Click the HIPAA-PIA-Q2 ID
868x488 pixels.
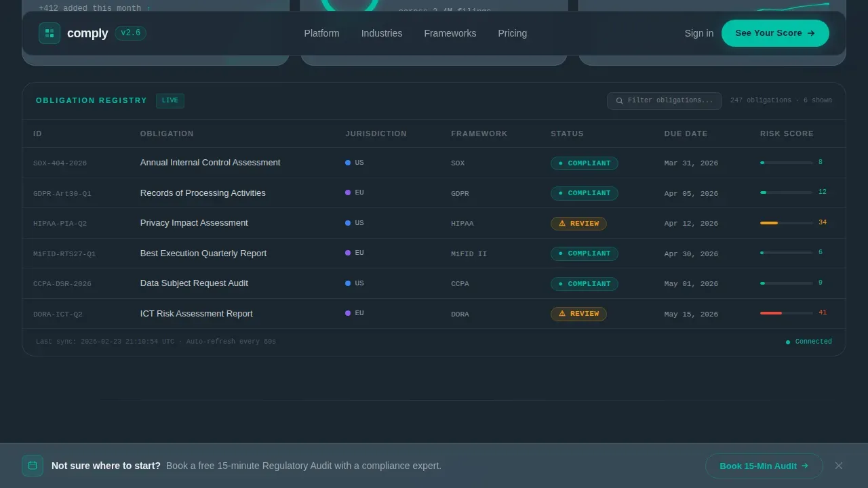click(60, 224)
